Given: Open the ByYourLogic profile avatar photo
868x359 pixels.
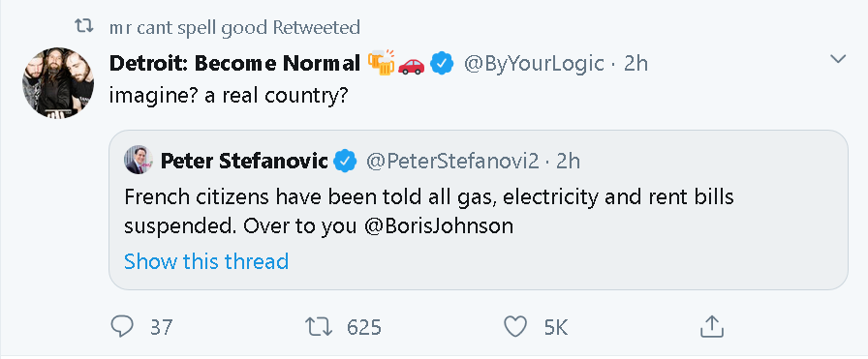Looking at the screenshot, I should click(58, 82).
